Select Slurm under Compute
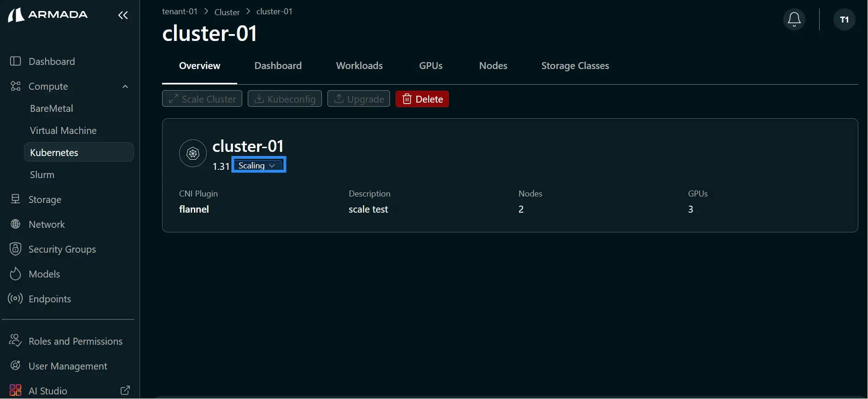Screen dimensions: 868x399 [42, 174]
